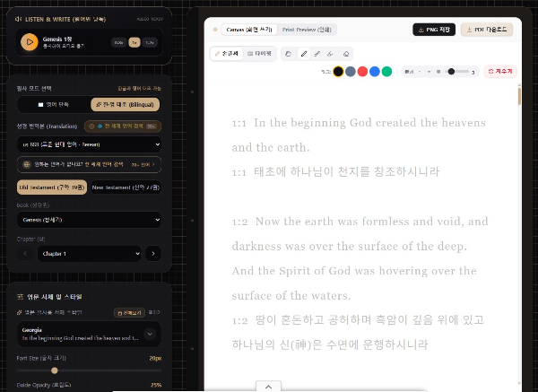Select the brush marker tool
This screenshot has width=538, height=392.
317,54
